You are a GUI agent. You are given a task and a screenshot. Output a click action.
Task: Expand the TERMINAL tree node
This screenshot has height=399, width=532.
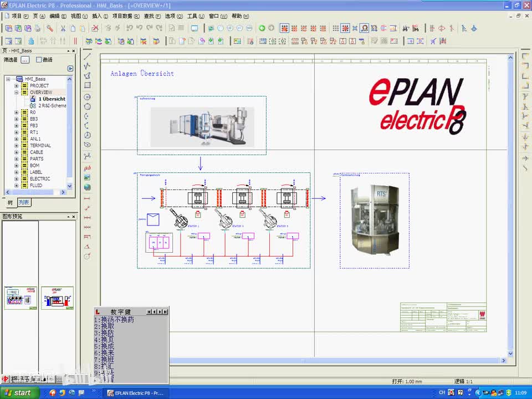point(16,146)
